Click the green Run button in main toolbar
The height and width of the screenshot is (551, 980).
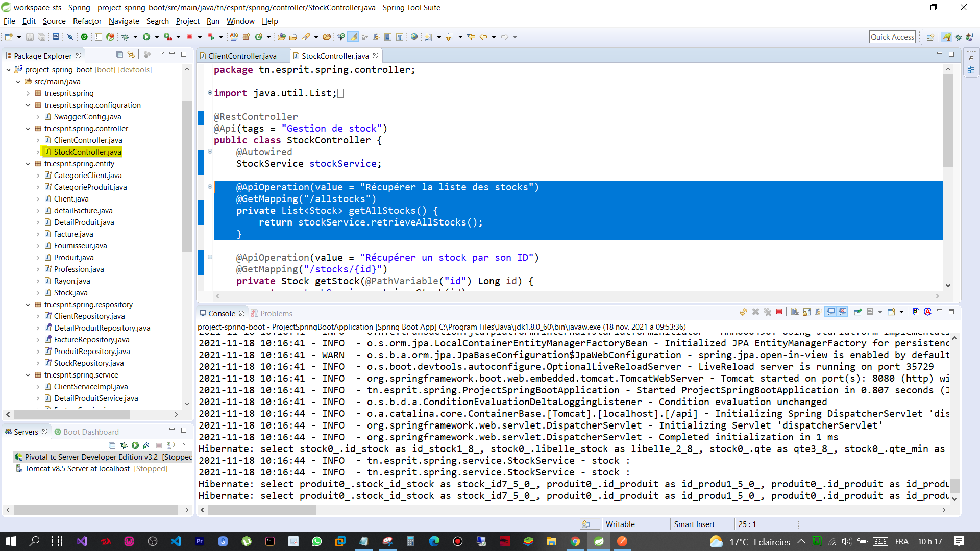pyautogui.click(x=146, y=37)
